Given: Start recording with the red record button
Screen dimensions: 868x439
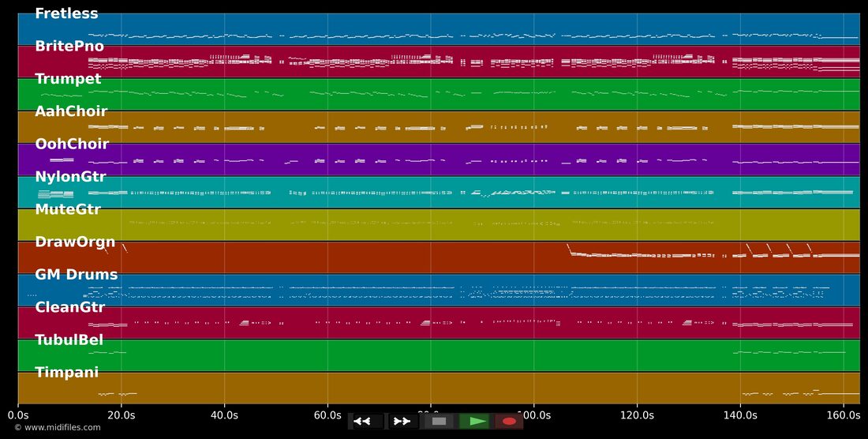Looking at the screenshot, I should click(509, 422).
